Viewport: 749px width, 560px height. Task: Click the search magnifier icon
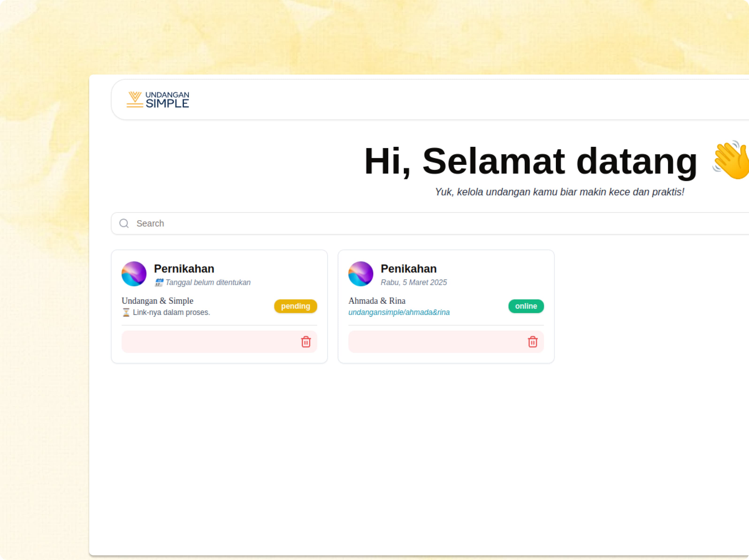tap(124, 223)
